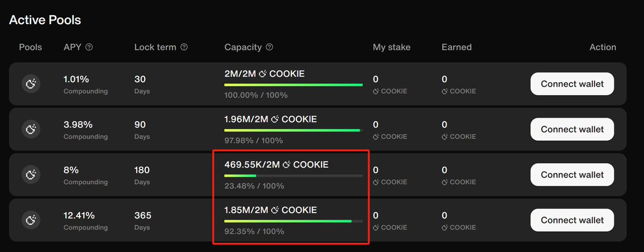This screenshot has width=644, height=252.
Task: Click the 92.35% capacity progress bar
Action: coord(294,221)
